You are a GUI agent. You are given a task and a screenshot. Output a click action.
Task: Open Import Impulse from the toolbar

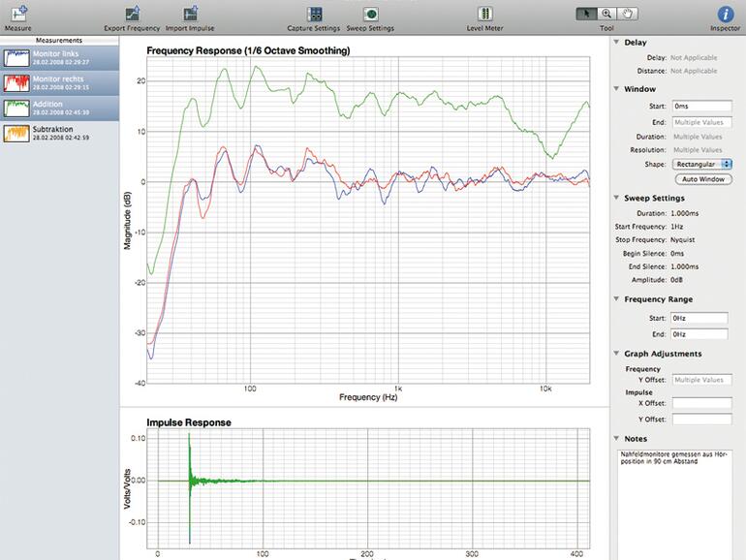pos(189,15)
